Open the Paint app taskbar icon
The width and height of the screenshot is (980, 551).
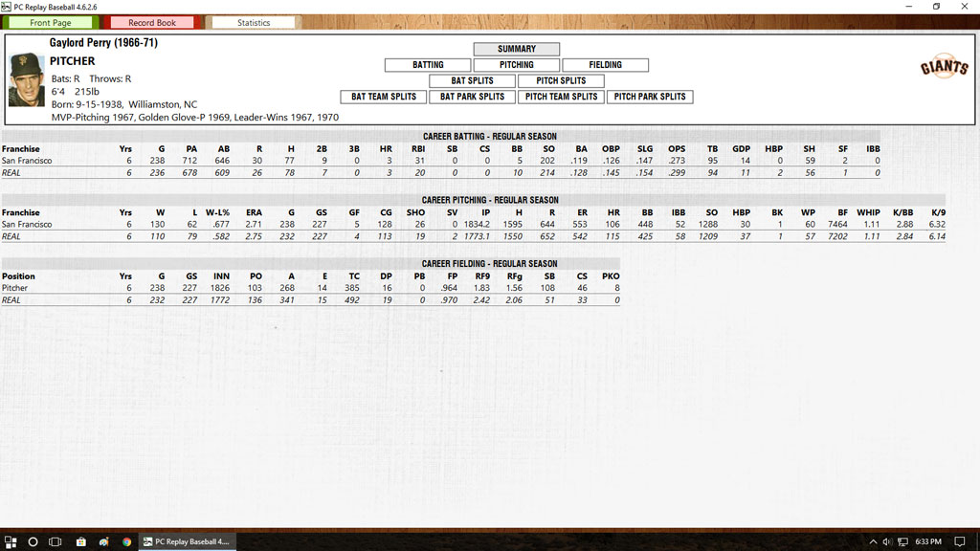(x=103, y=541)
